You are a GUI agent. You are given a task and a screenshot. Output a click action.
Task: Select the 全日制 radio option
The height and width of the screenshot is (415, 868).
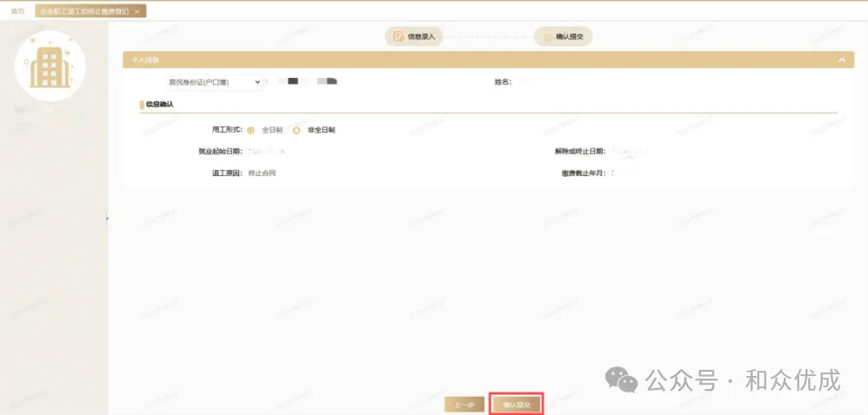[x=250, y=131]
